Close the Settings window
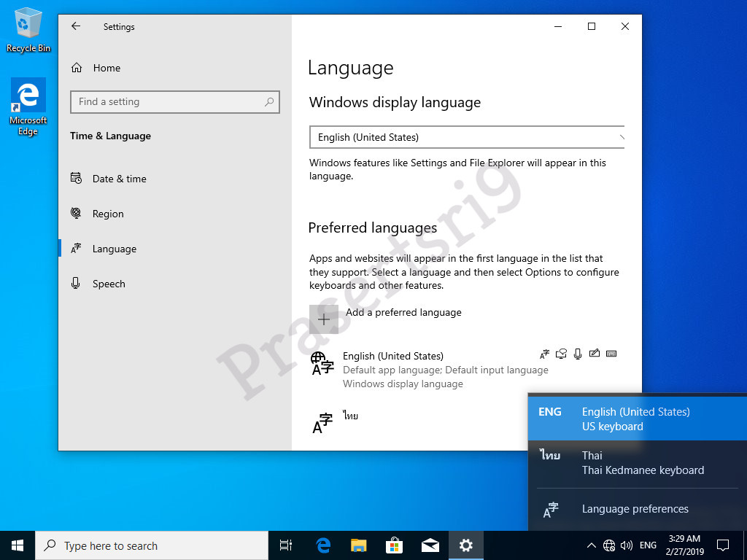This screenshot has width=747, height=560. [625, 27]
